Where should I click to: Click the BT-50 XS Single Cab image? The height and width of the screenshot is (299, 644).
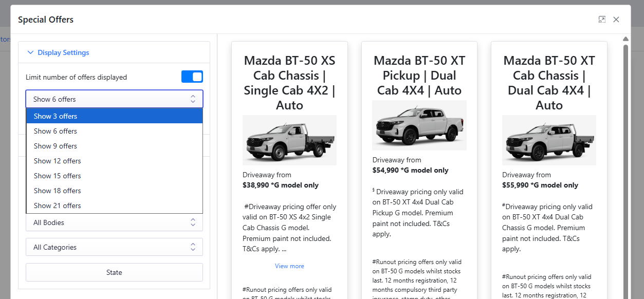[x=289, y=140]
